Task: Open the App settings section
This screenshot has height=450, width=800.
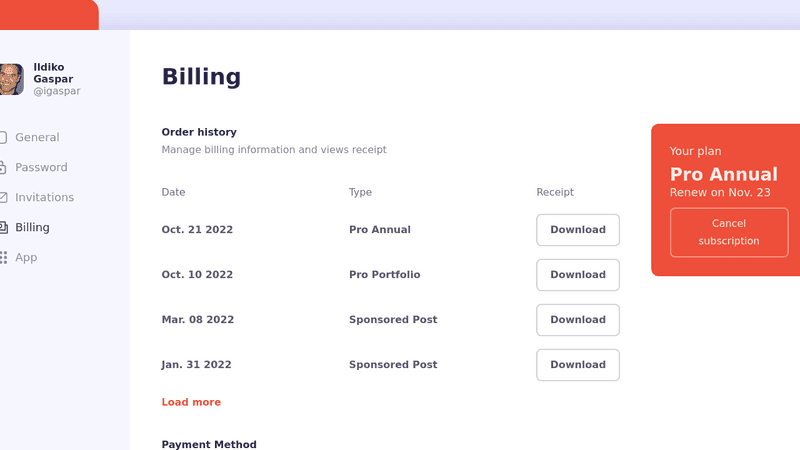Action: tap(26, 257)
